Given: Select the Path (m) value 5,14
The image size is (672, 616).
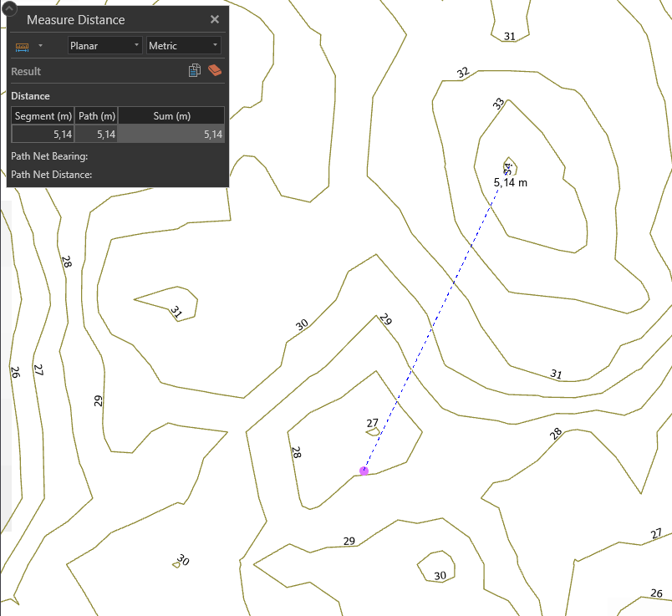Looking at the screenshot, I should (96, 135).
